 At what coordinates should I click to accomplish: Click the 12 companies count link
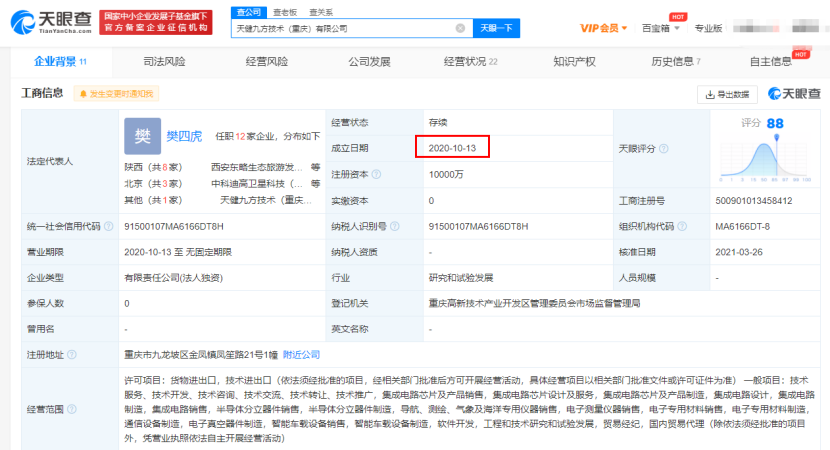pos(240,136)
